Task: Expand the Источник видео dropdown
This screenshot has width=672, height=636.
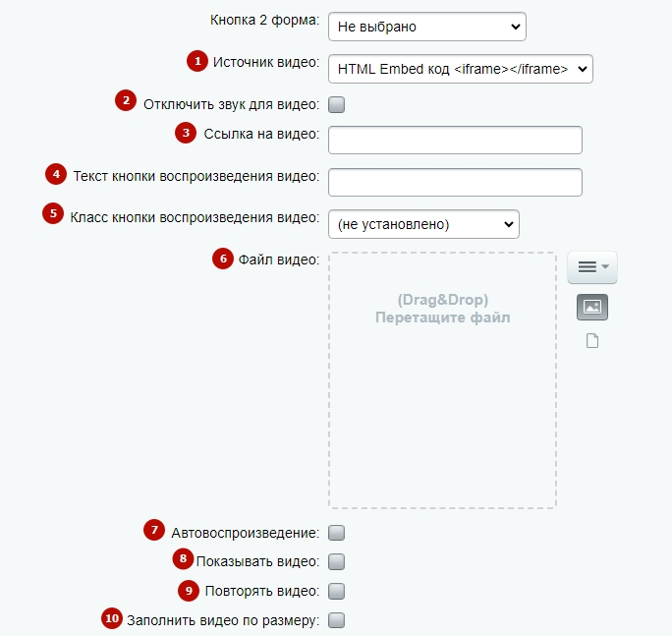Action: click(x=461, y=69)
